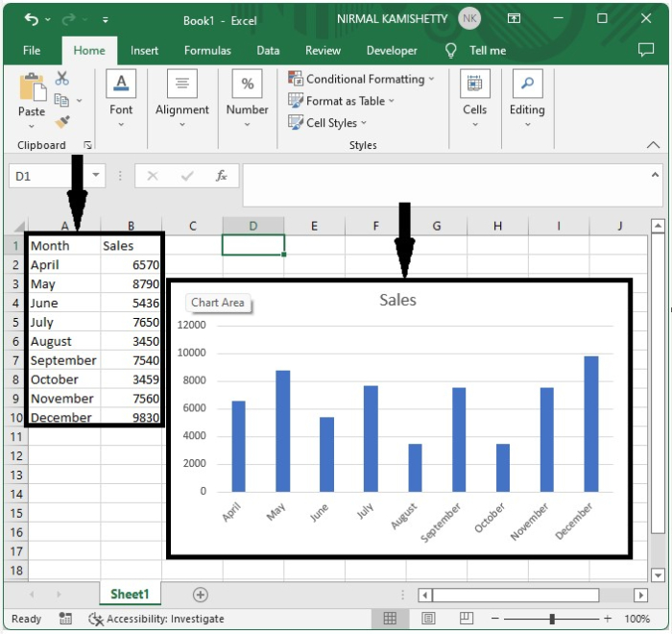672x634 pixels.
Task: Click cell A2 containing April
Action: pyautogui.click(x=64, y=265)
